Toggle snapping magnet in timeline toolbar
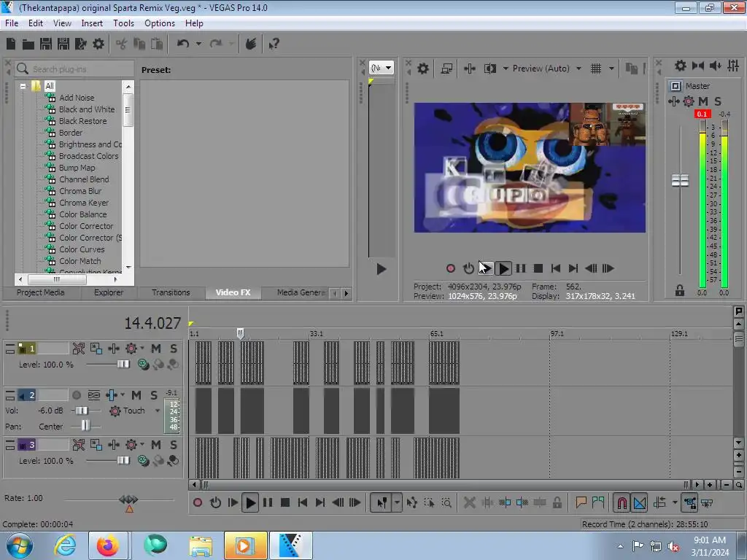Image resolution: width=747 pixels, height=560 pixels. coord(622,502)
